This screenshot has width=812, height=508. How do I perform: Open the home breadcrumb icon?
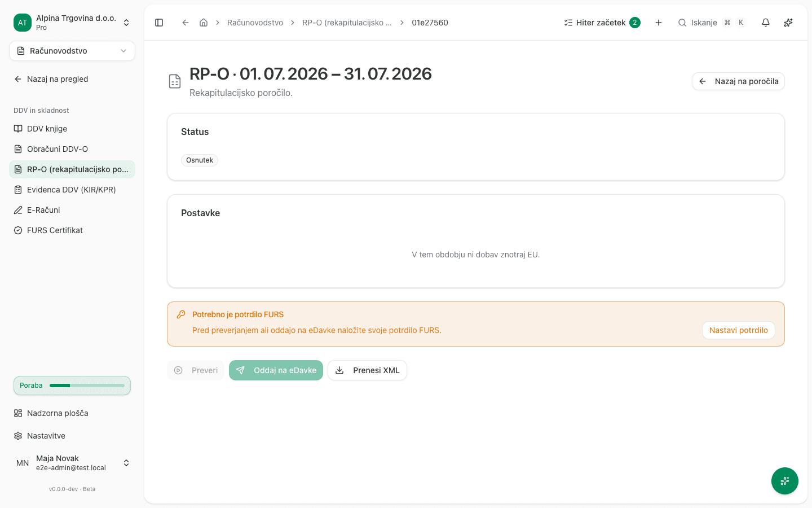coord(204,23)
